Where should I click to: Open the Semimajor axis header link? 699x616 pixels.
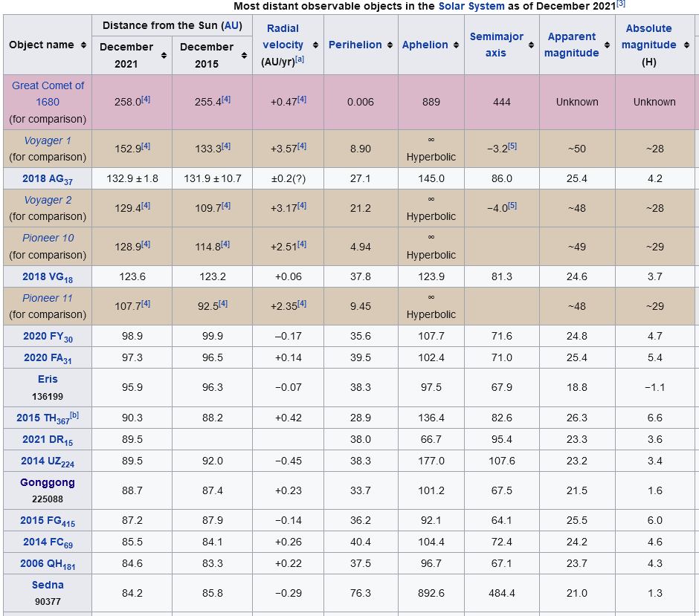click(x=497, y=45)
